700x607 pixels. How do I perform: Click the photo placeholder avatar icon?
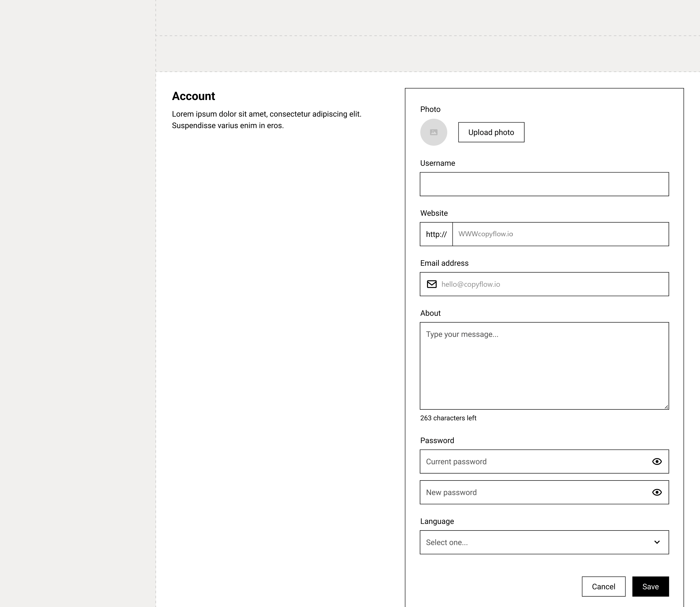point(433,132)
